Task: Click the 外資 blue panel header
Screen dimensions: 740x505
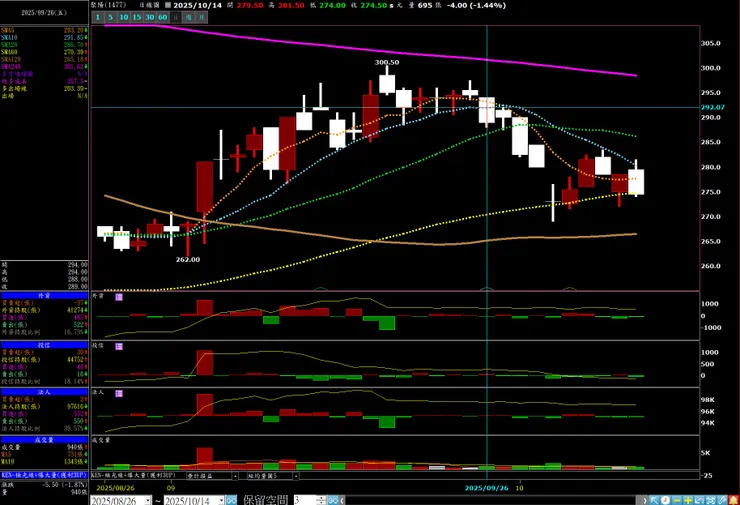Action: 44,295
